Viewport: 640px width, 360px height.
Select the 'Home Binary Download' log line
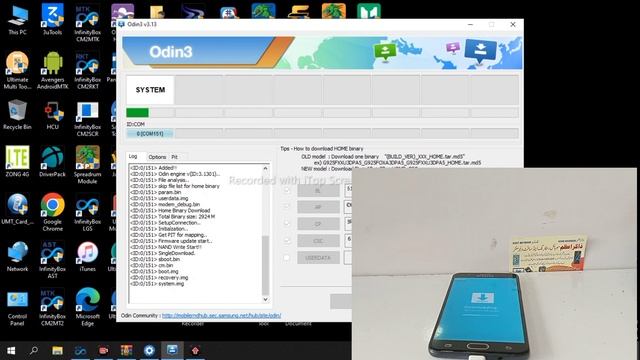[170, 210]
